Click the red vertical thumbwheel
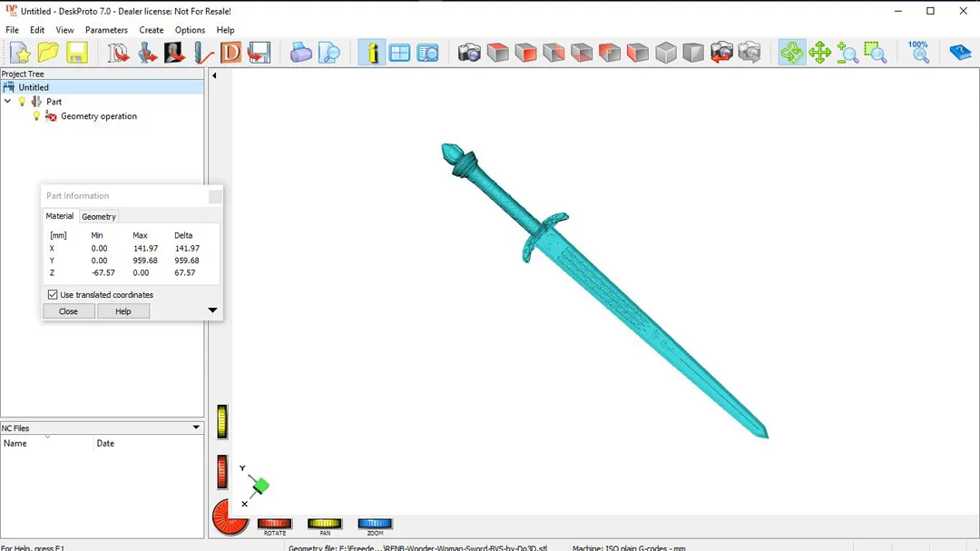This screenshot has width=980, height=551. click(x=222, y=471)
